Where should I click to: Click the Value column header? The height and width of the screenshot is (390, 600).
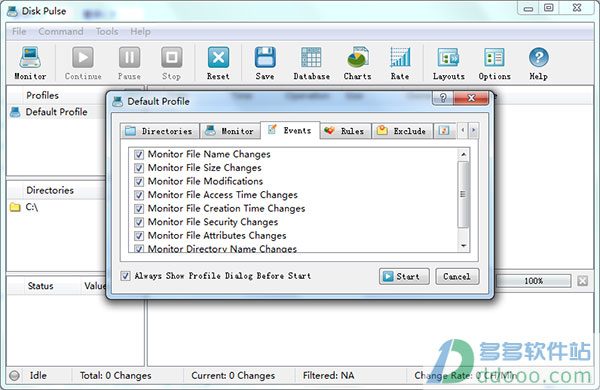(94, 286)
